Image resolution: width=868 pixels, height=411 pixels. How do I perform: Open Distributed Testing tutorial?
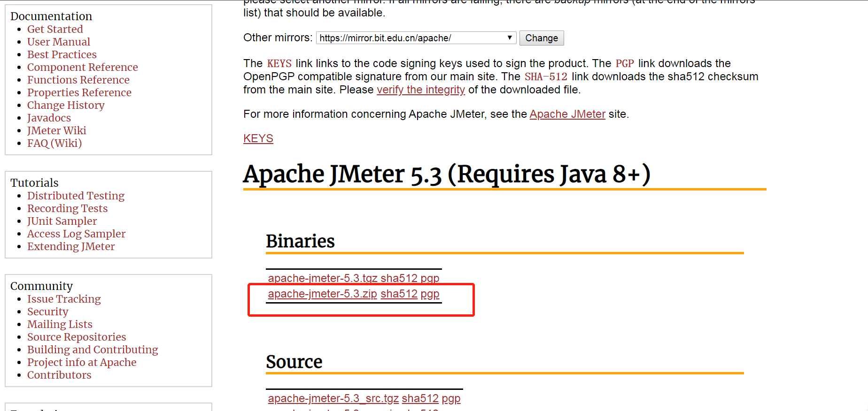(x=76, y=196)
